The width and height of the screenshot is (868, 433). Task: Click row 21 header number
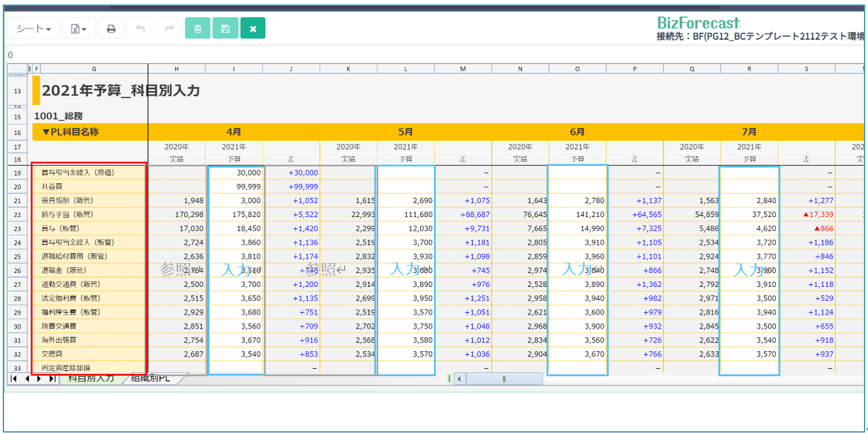(17, 201)
